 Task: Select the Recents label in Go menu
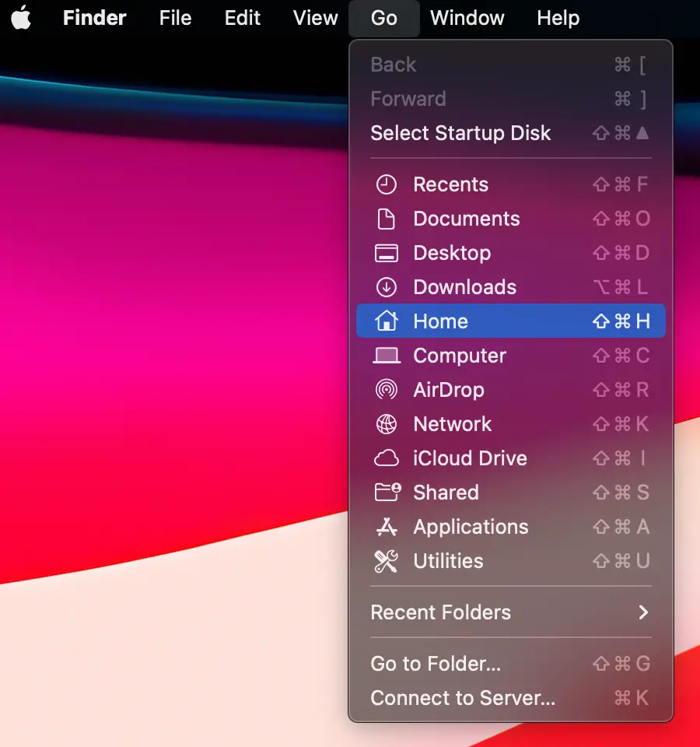450,184
